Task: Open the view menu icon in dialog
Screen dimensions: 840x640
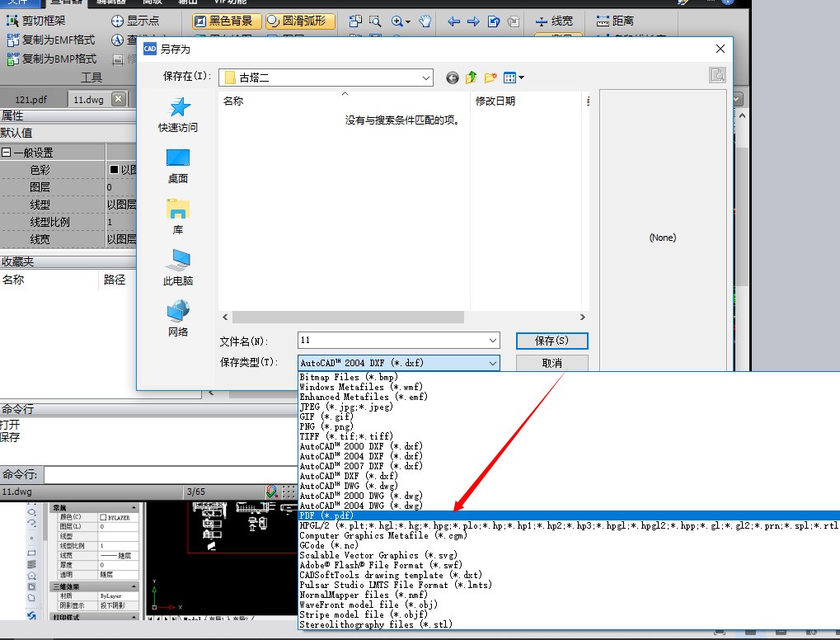Action: pyautogui.click(x=513, y=78)
